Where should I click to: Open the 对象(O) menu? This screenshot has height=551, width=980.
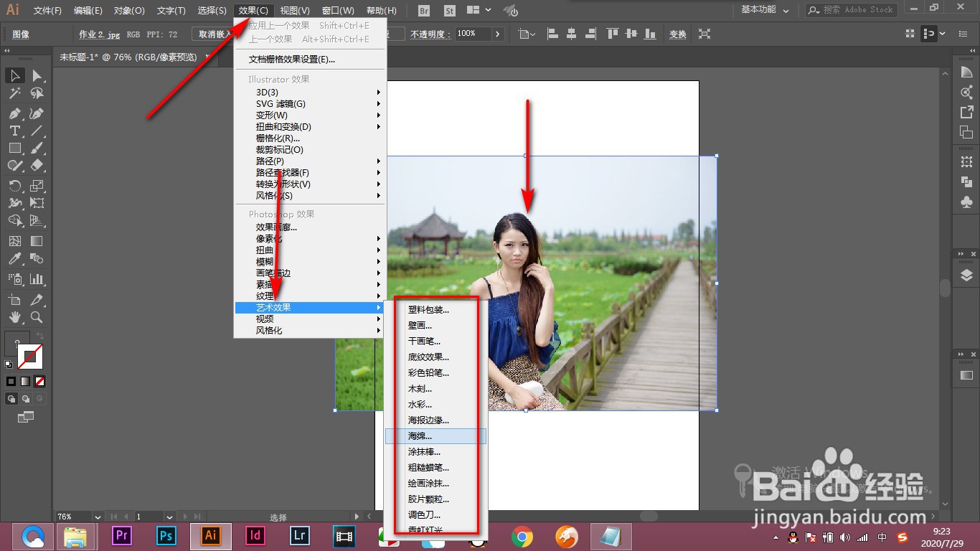[x=129, y=11]
